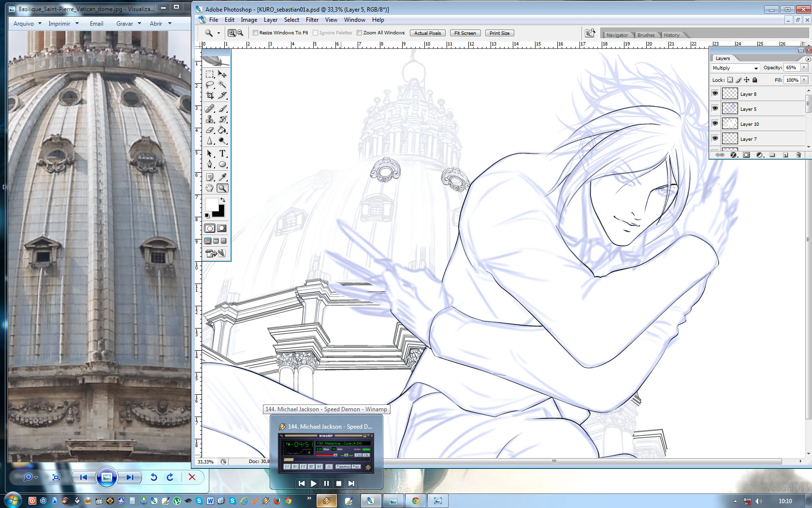Reset to default foreground and background colors

pos(207,215)
